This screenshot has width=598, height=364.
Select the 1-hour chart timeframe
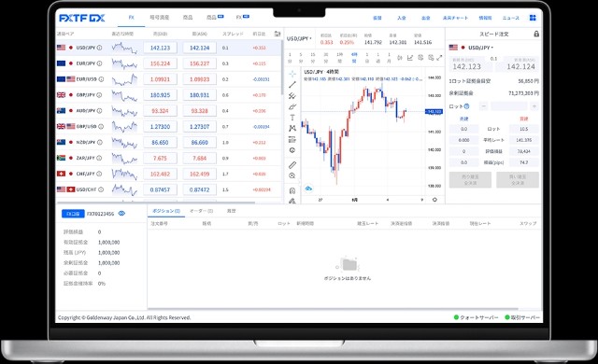[339, 58]
